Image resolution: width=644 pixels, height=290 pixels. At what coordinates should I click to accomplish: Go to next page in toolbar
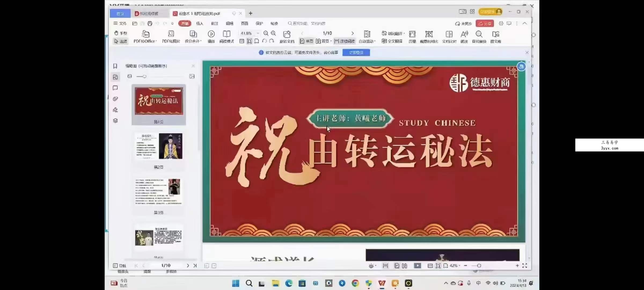(353, 33)
